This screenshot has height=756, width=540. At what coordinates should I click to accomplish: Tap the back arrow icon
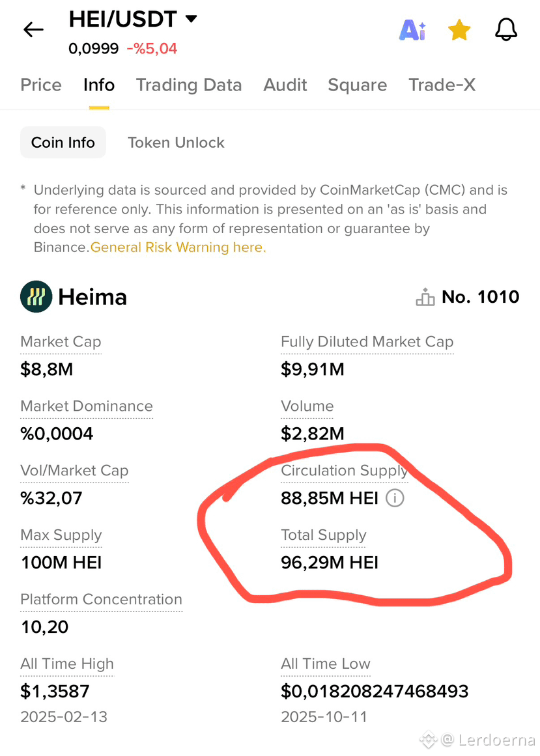(x=33, y=30)
